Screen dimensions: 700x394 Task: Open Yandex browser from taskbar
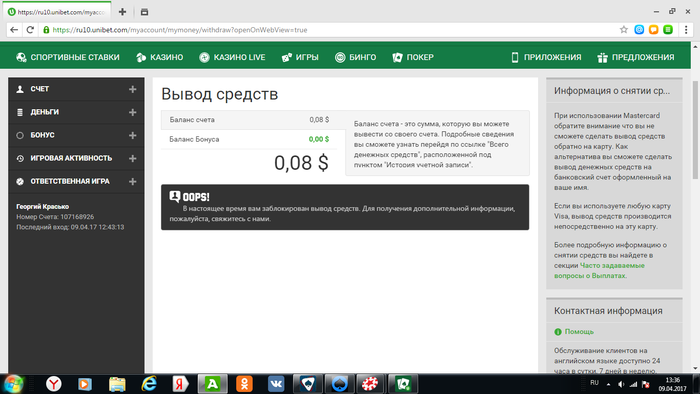coord(54,384)
